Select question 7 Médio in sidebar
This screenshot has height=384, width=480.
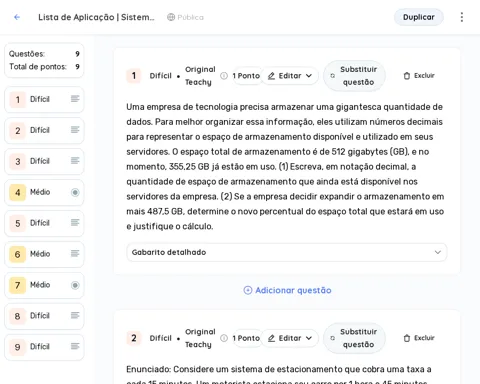point(44,285)
